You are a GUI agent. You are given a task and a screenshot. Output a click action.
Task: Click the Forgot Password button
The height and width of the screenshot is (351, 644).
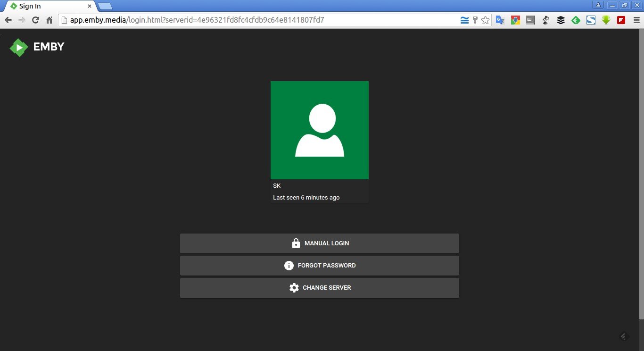click(320, 266)
